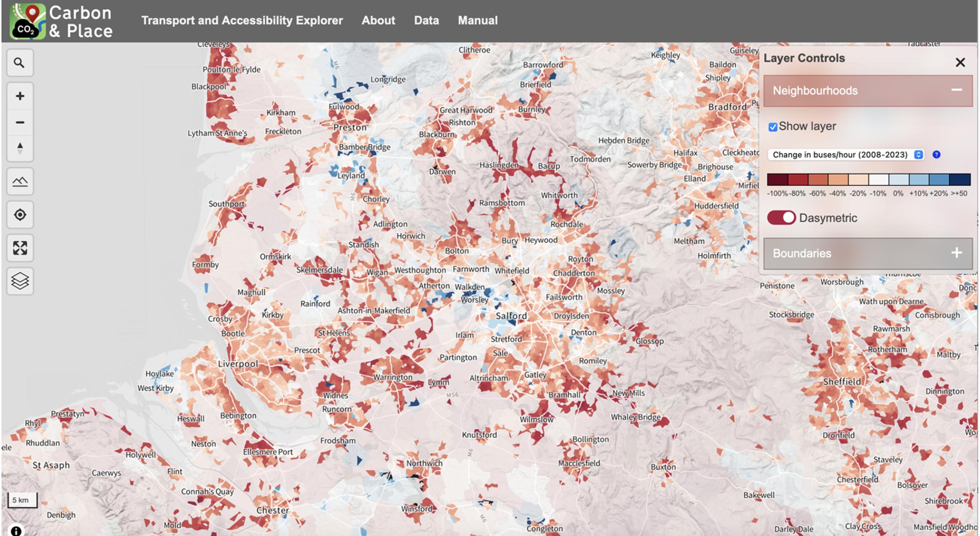
Task: Click the Rotherham label on map
Action: click(x=887, y=349)
